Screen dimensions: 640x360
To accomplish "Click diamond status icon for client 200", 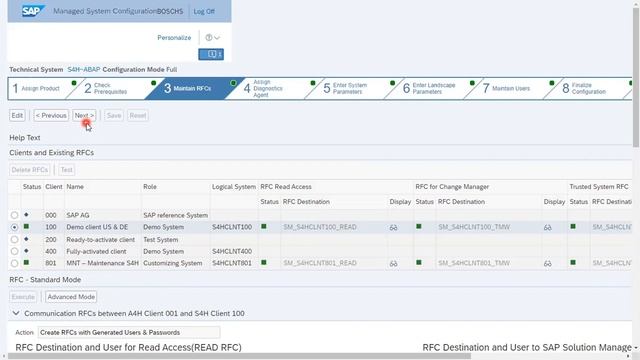I will pos(27,239).
